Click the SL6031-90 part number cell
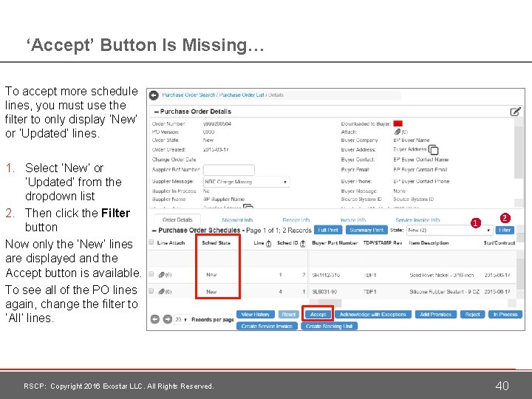Screen dimensions: 532x399 point(324,292)
